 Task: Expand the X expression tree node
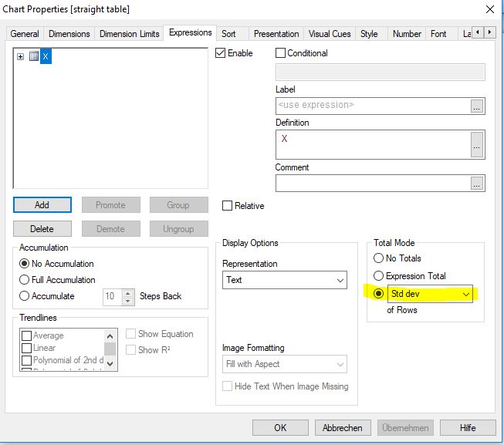pos(20,56)
